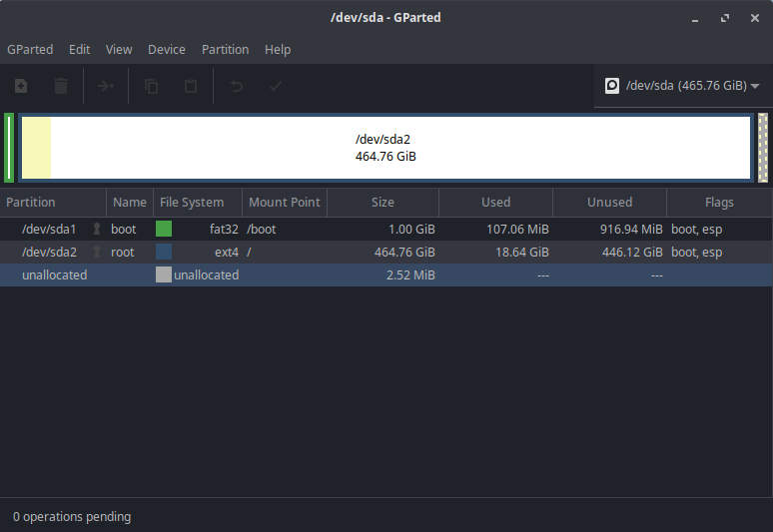This screenshot has width=773, height=532.
Task: Click the Copy partition toolbar icon
Action: coord(151,87)
